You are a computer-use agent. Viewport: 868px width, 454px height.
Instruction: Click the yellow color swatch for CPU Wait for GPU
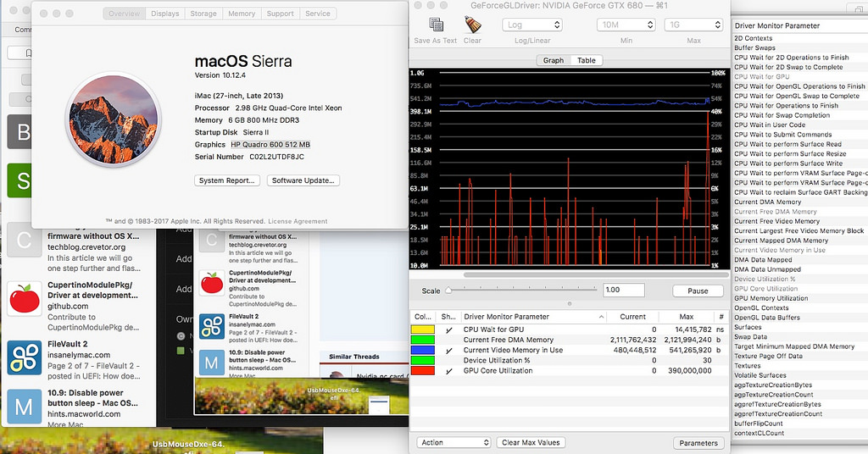pyautogui.click(x=423, y=329)
